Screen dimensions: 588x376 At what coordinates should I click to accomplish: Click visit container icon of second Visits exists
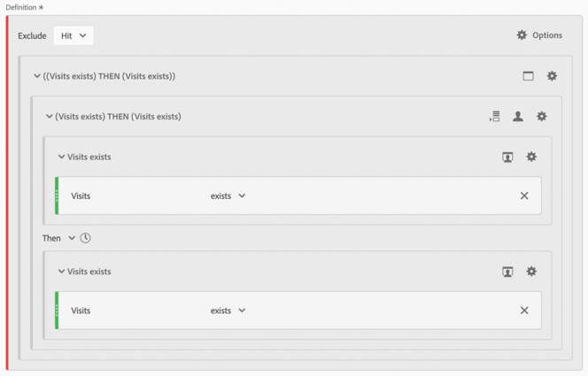507,272
